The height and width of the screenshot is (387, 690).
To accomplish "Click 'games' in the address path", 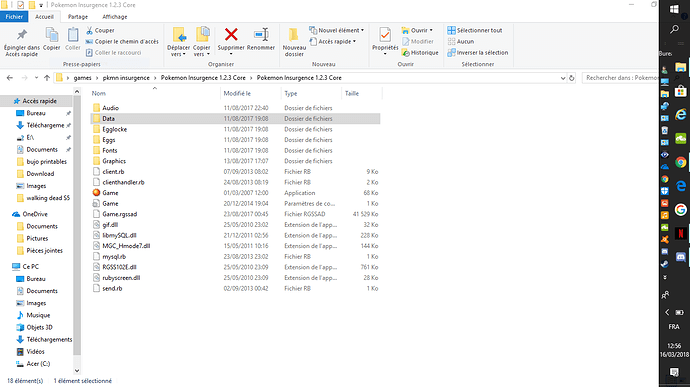I will point(82,78).
